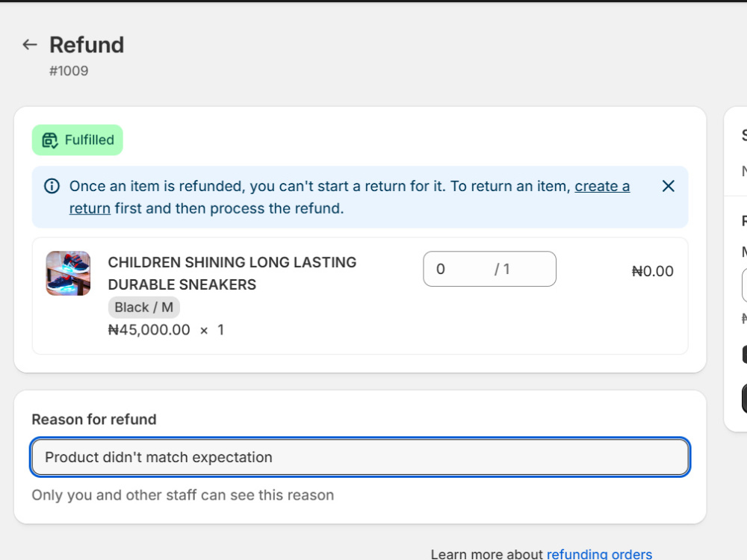Click the staff-only visibility helper text
747x560 pixels.
point(183,495)
